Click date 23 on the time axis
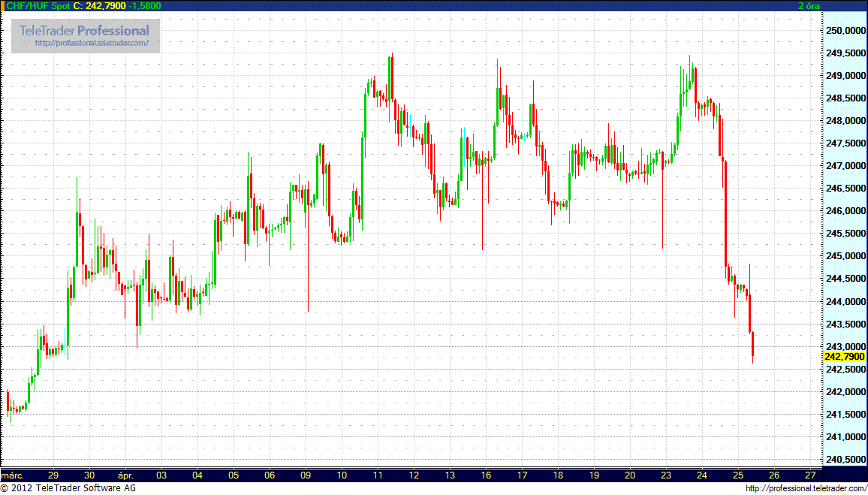Viewport: 868px width, 495px height. (x=665, y=475)
